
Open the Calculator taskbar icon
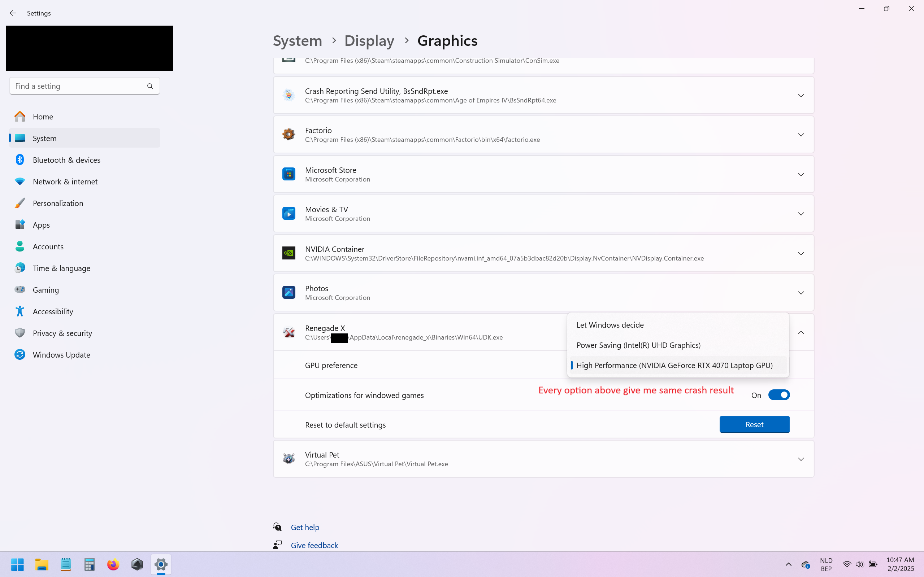coord(89,564)
